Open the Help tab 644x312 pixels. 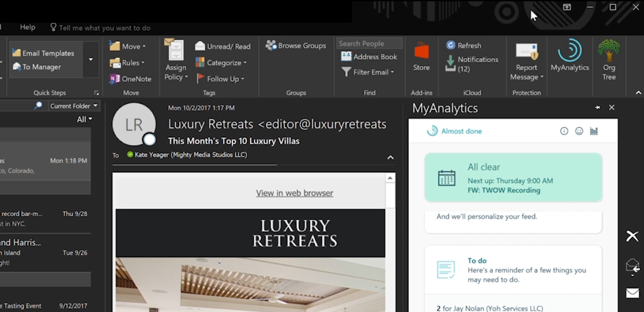[x=28, y=27]
